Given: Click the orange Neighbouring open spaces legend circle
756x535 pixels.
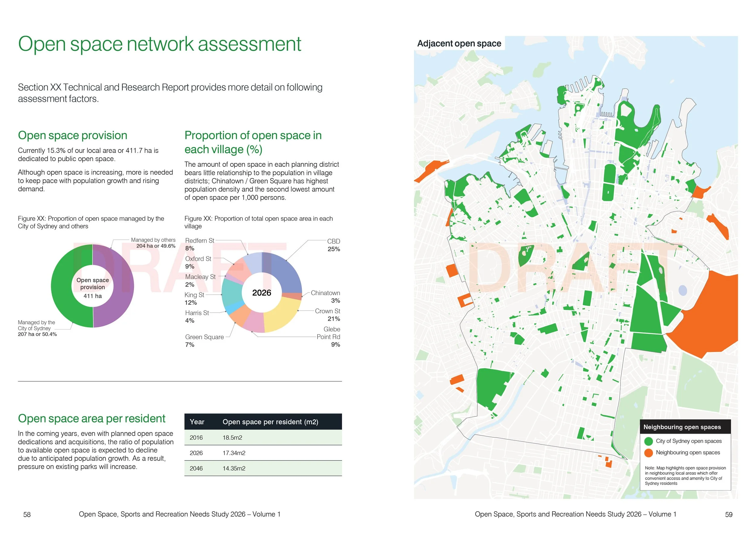Looking at the screenshot, I should (648, 453).
